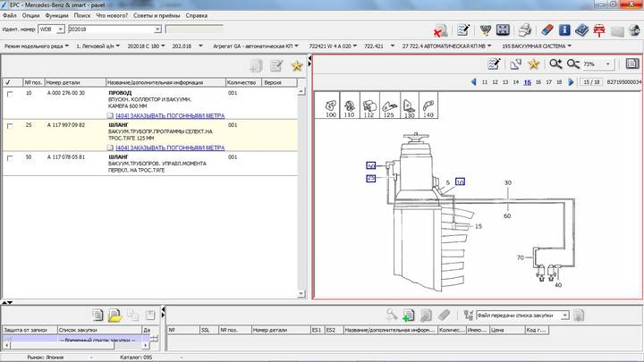The image size is (644, 362).
Task: Click the globe icon in main toolbar
Action: [x=634, y=30]
